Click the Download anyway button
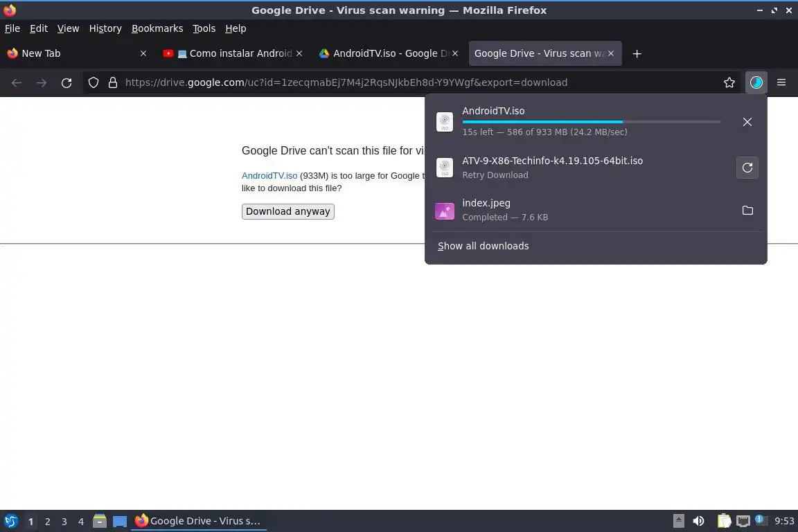 pos(288,211)
